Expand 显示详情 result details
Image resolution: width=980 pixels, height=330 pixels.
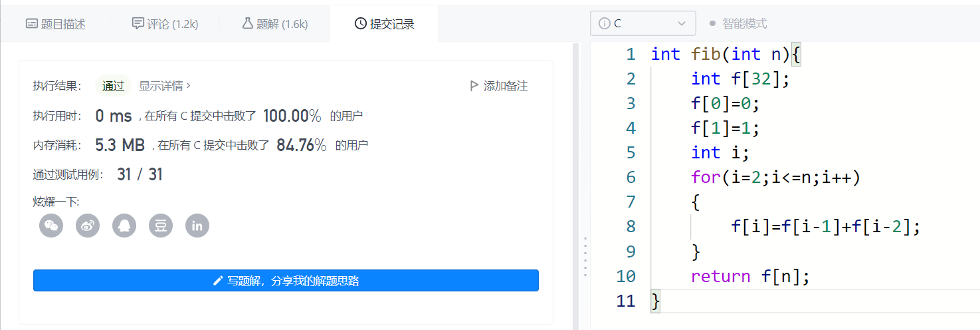click(x=165, y=86)
